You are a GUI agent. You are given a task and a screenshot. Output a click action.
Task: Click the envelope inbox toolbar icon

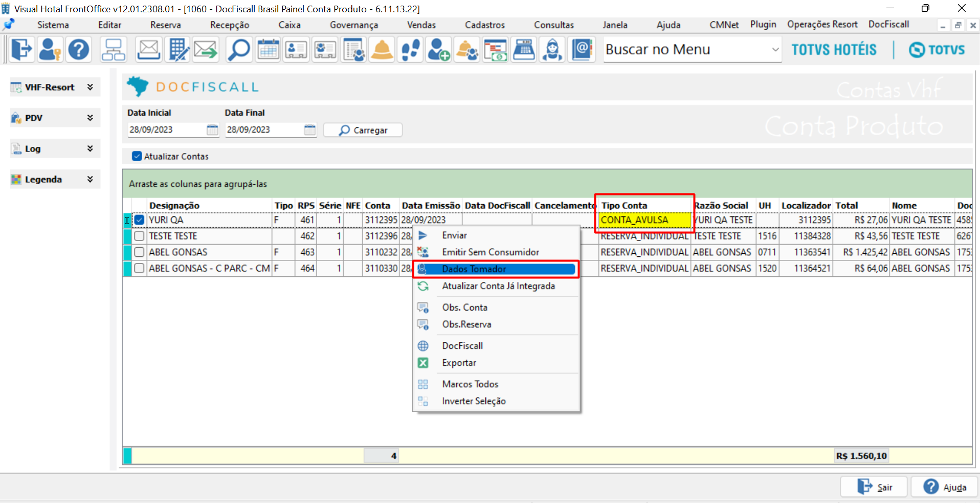click(x=149, y=50)
